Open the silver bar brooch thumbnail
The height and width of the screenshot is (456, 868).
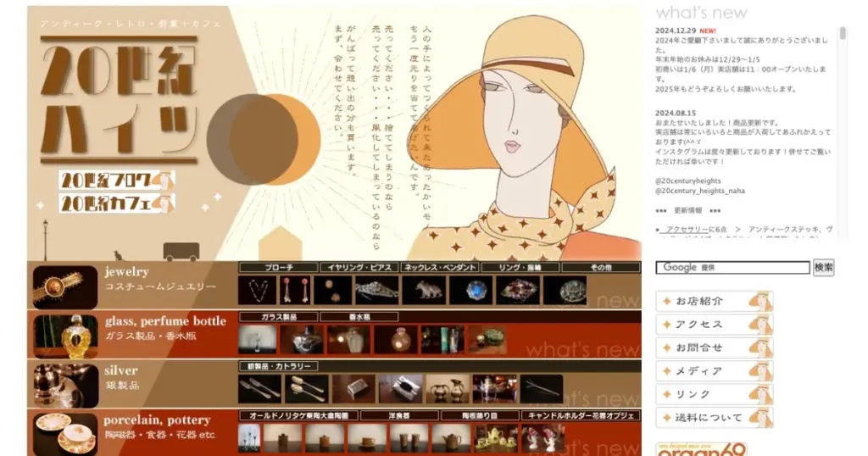(376, 290)
